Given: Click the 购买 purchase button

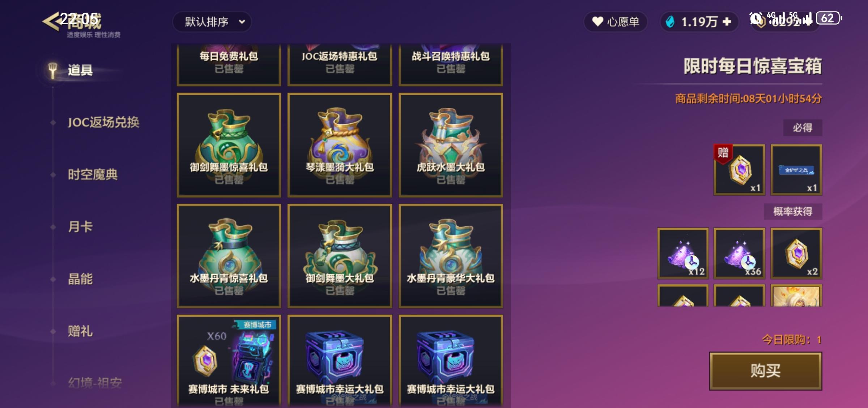Looking at the screenshot, I should tap(765, 371).
